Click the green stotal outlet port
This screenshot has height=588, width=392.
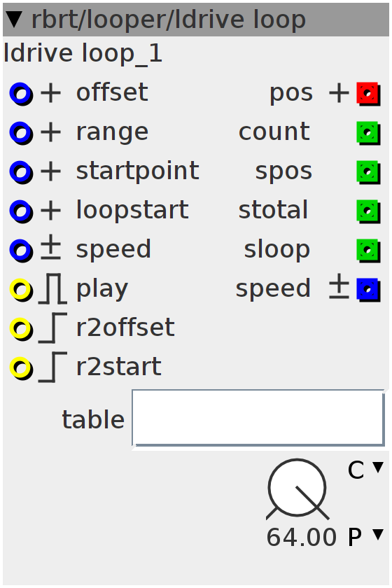pos(368,211)
